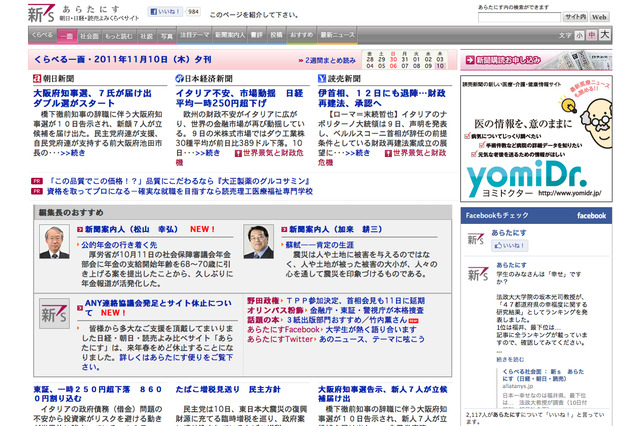Select calendar date 30 in red
The height and width of the screenshot is (426, 640).
393,59
